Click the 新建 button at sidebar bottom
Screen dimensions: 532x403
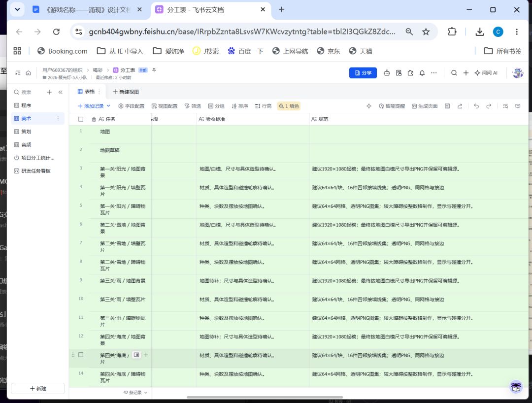37,388
